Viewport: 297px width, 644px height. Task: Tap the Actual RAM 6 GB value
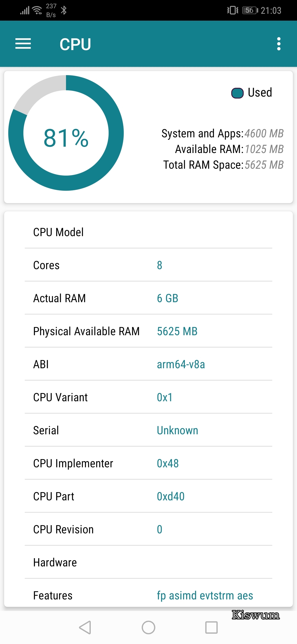[167, 298]
